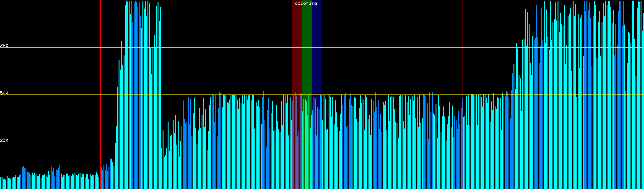Click the 25% axis label
The height and width of the screenshot is (189, 644).
(x=4, y=140)
